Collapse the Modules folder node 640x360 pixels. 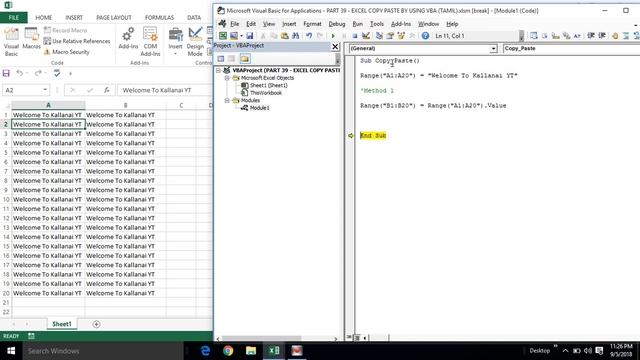[x=227, y=100]
